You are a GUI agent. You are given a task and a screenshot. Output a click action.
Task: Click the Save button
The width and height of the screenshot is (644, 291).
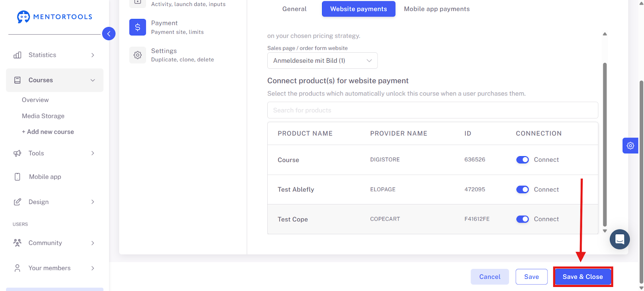[x=531, y=277]
